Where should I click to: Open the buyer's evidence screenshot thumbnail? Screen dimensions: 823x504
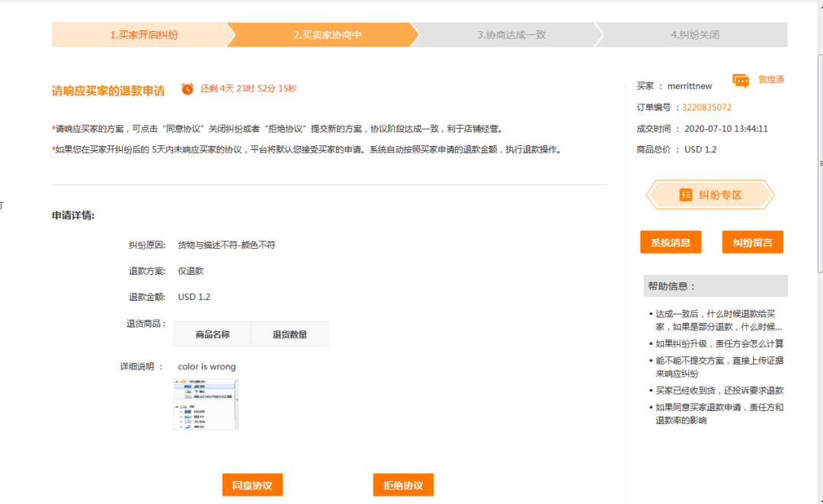pos(206,404)
